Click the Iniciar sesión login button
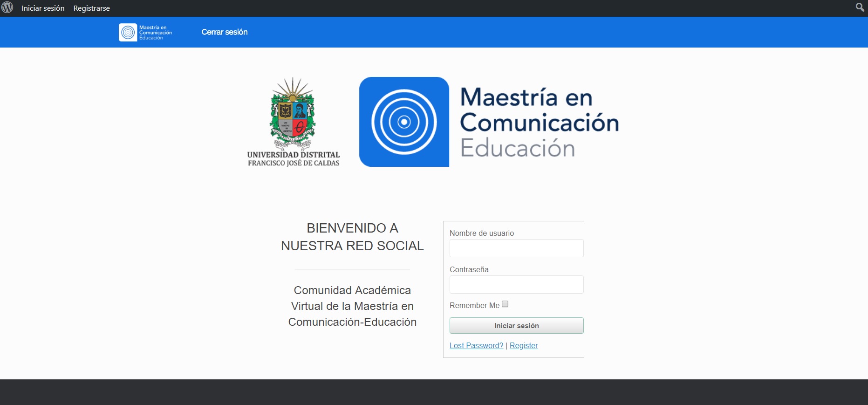Screen dimensions: 868x405 (516, 326)
